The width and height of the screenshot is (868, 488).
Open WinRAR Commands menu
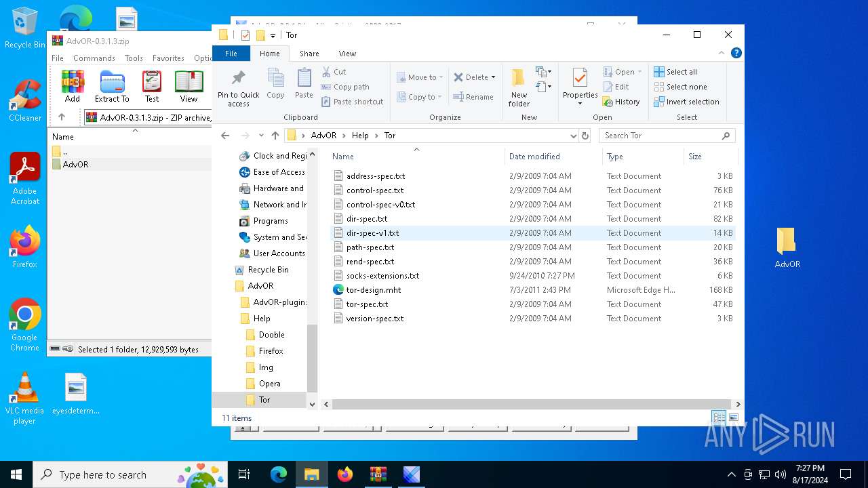94,58
